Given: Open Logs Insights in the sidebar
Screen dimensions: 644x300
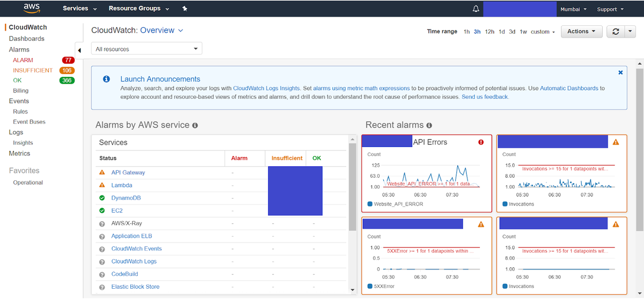Looking at the screenshot, I should [x=23, y=143].
